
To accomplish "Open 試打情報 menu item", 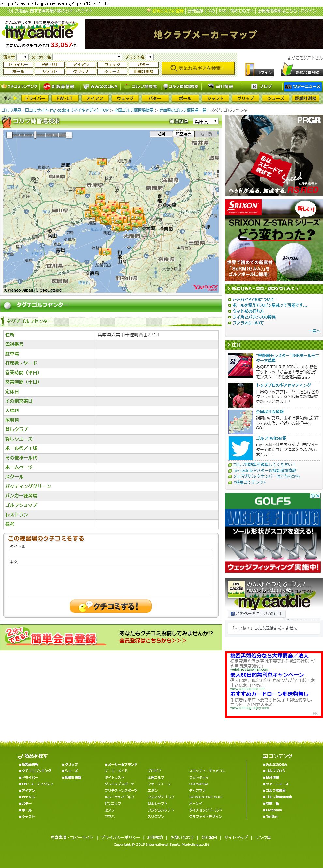I will (x=220, y=86).
